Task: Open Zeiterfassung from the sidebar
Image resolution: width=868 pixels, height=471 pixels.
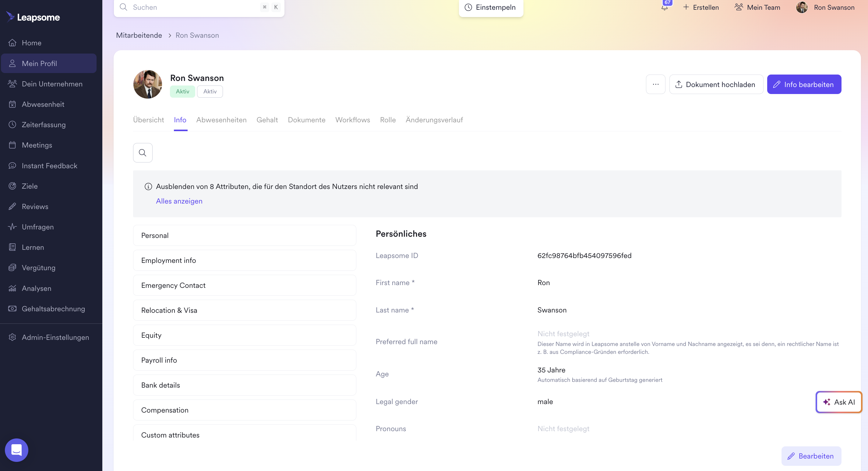Action: tap(44, 124)
